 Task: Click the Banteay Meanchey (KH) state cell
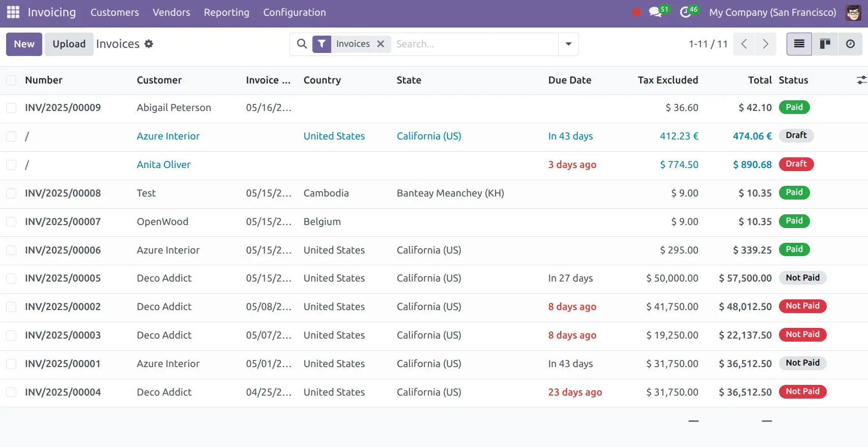(450, 193)
